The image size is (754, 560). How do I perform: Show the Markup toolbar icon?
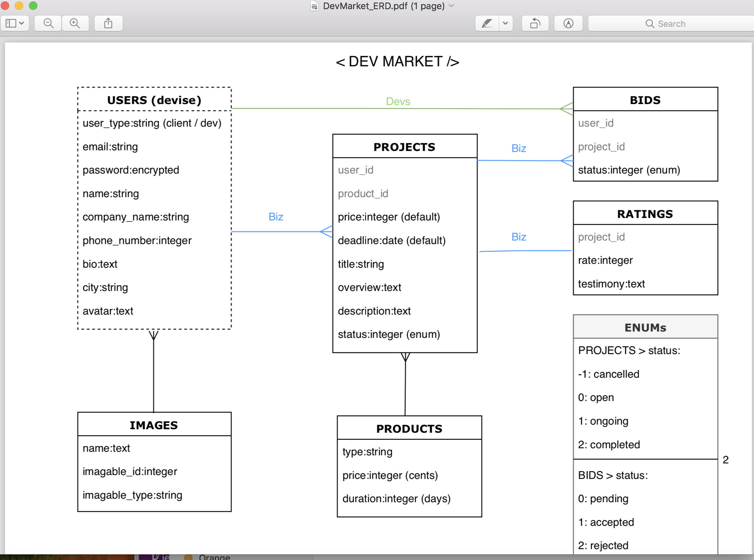coord(568,23)
